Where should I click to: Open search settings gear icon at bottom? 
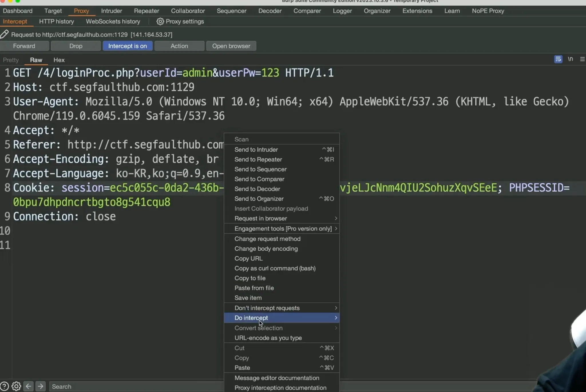pyautogui.click(x=16, y=386)
